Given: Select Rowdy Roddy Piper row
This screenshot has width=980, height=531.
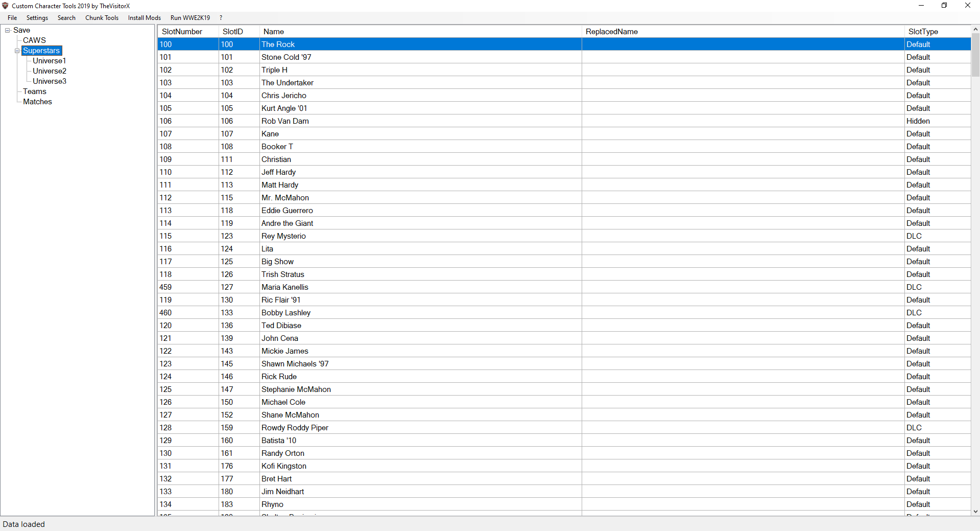Looking at the screenshot, I should [x=564, y=428].
